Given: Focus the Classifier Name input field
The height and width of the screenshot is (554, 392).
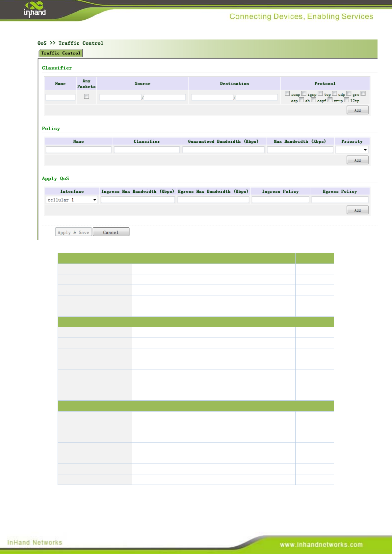Looking at the screenshot, I should (x=61, y=97).
